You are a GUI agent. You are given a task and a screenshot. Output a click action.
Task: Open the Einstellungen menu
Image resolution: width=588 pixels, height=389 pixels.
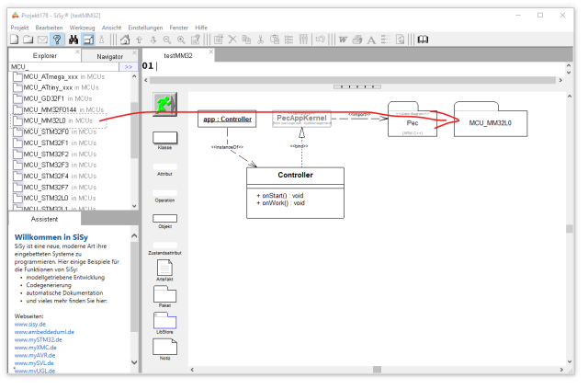click(144, 28)
